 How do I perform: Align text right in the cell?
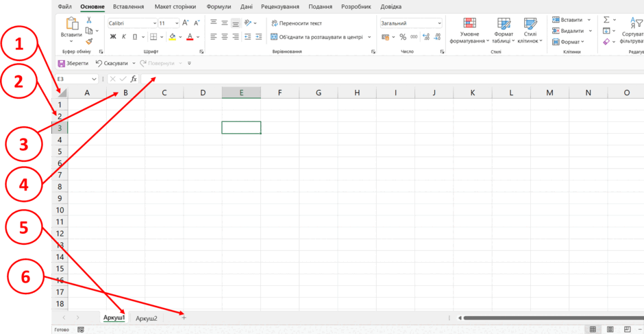236,37
